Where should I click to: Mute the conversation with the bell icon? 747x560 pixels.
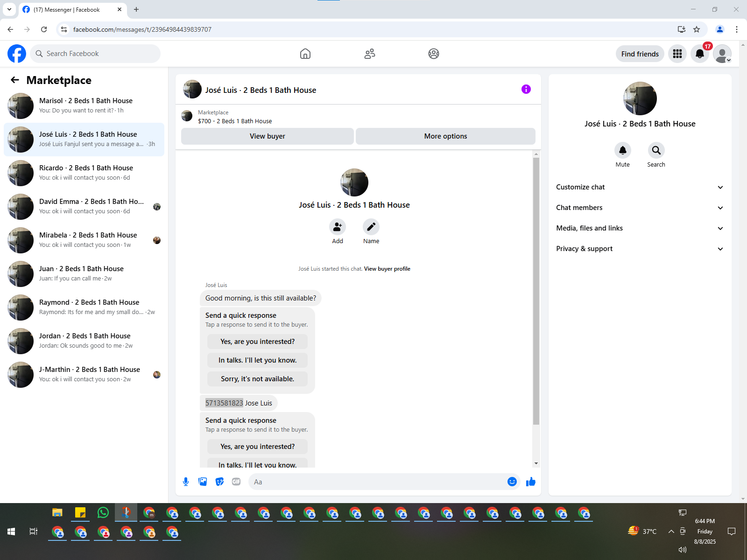pos(623,150)
